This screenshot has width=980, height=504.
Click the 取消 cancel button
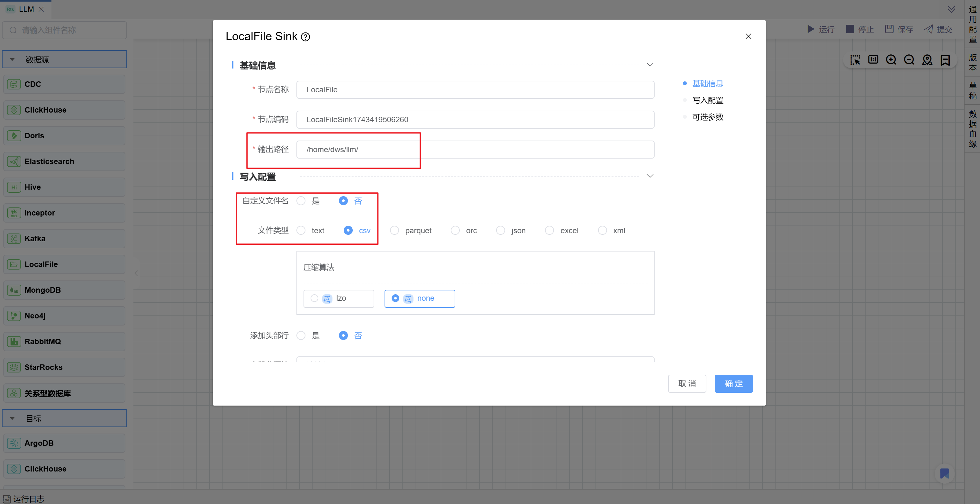click(x=687, y=383)
